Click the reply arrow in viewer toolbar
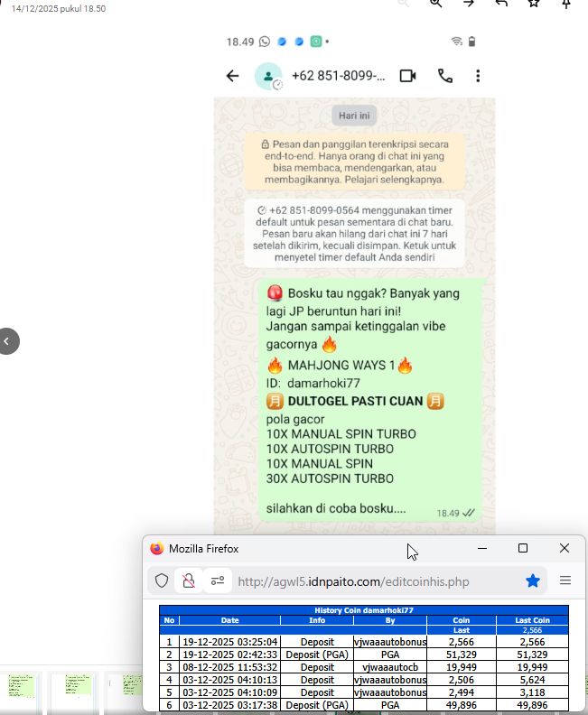 coord(501,4)
